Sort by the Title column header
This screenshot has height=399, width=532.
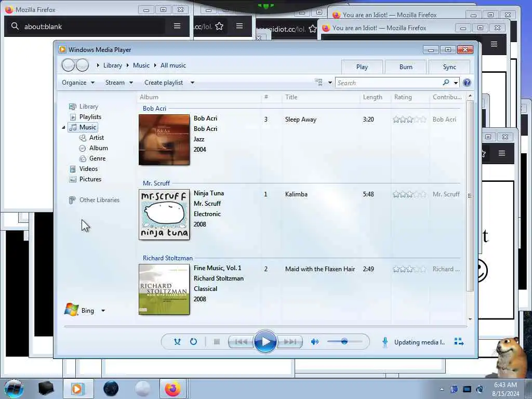point(291,97)
